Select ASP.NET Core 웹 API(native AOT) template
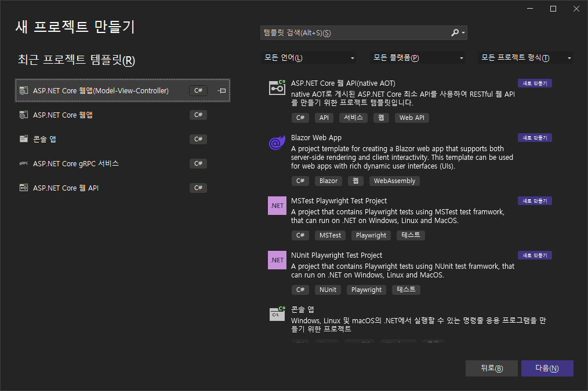 [x=343, y=83]
